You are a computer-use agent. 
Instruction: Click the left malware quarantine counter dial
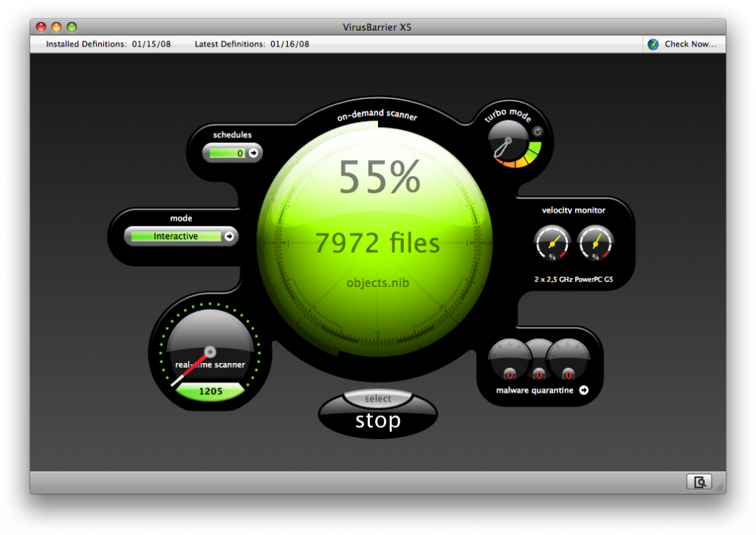click(x=509, y=359)
